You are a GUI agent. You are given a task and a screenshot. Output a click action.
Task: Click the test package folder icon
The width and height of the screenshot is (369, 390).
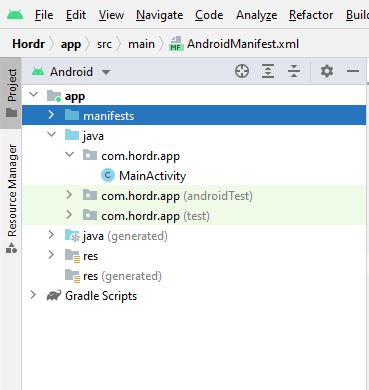tap(90, 215)
